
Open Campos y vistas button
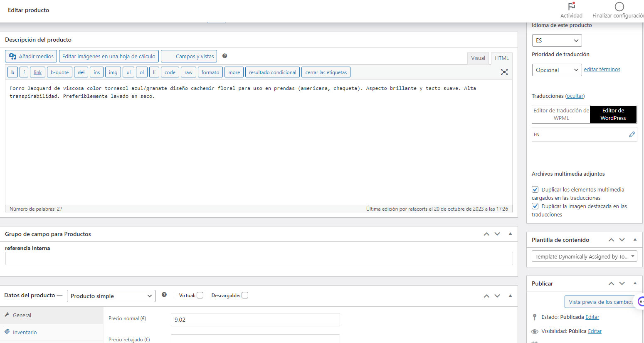click(x=189, y=56)
